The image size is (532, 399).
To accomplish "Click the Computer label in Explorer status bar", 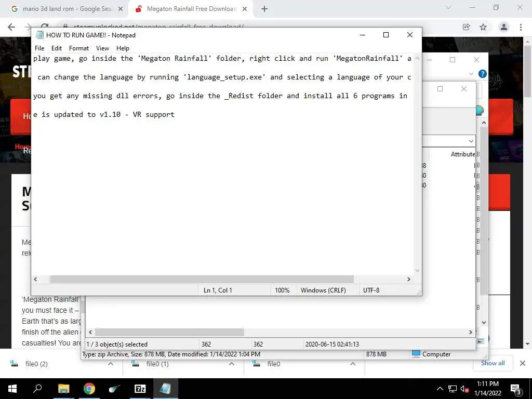I will click(x=436, y=354).
